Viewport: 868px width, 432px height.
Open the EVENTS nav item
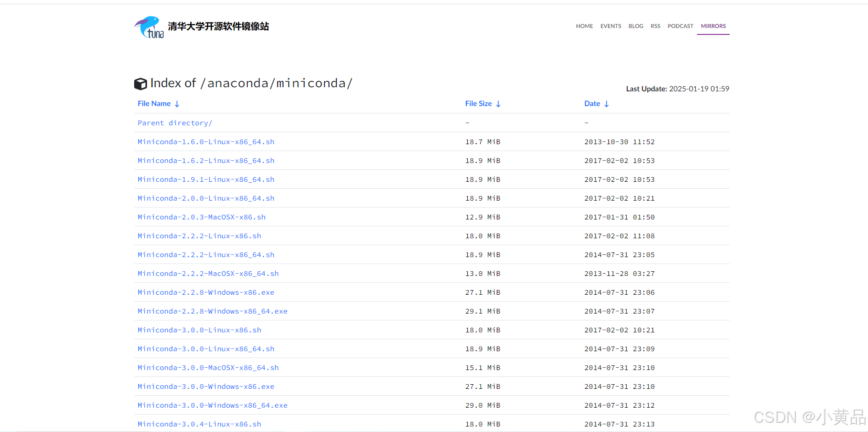[611, 26]
